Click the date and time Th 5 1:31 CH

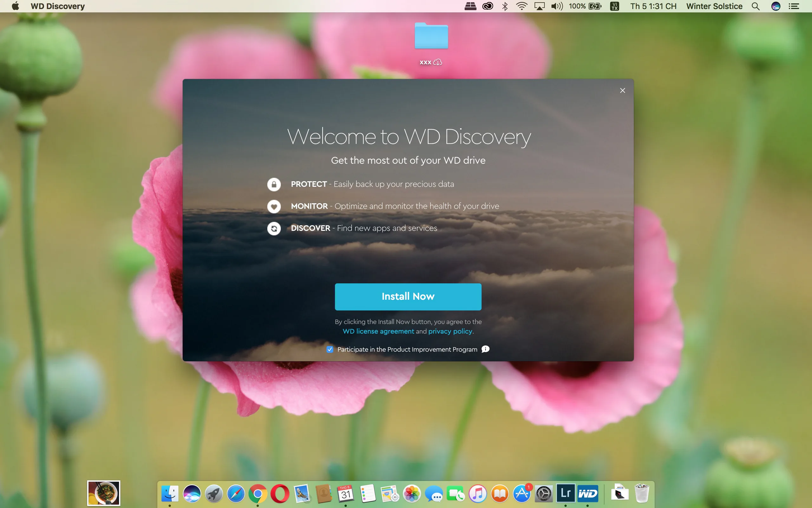pyautogui.click(x=653, y=6)
